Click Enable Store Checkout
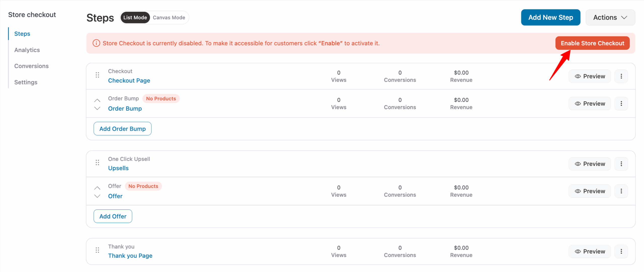This screenshot has height=272, width=644. (x=592, y=43)
